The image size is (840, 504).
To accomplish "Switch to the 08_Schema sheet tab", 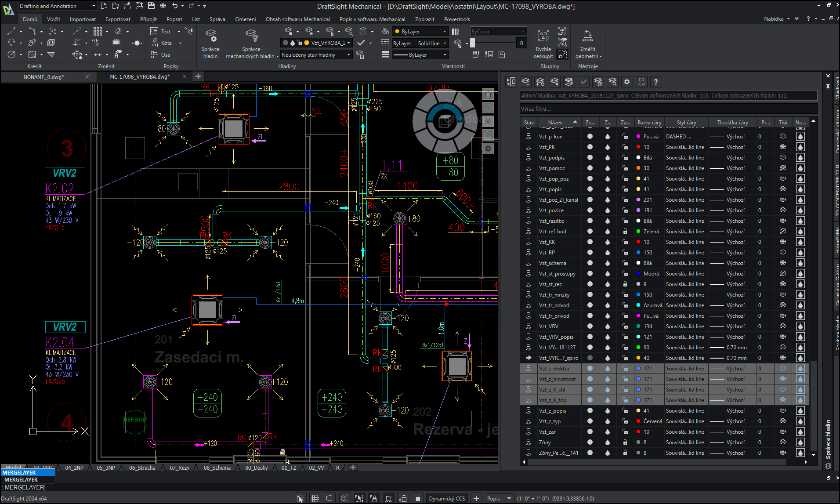I will [x=217, y=468].
